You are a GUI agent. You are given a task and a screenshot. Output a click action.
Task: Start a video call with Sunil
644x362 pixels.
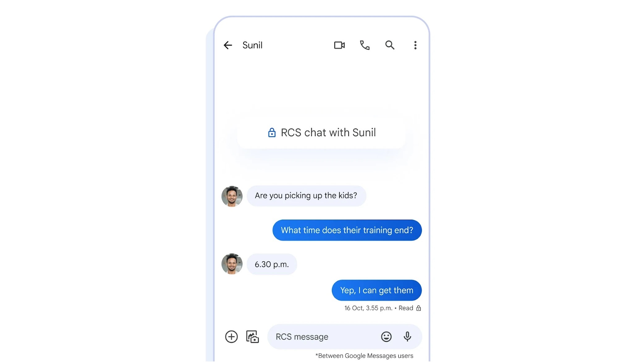click(339, 45)
